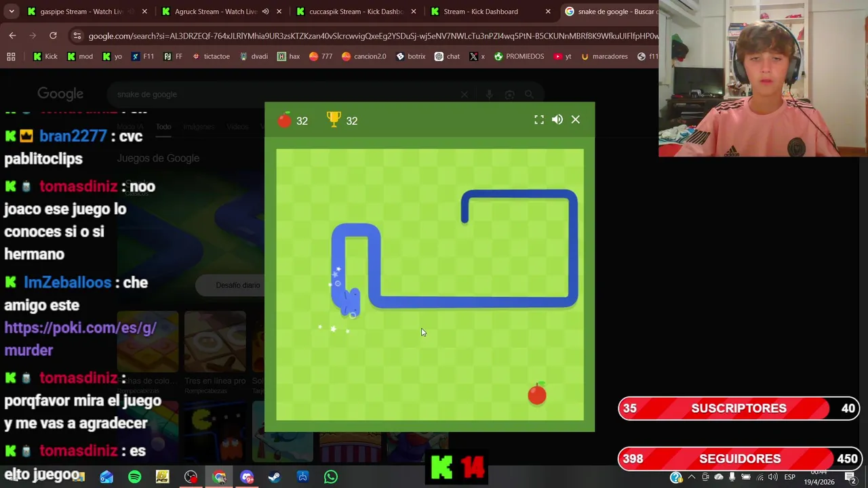Open Spotify from the taskbar
Viewport: 868px width, 488px height.
(x=134, y=477)
